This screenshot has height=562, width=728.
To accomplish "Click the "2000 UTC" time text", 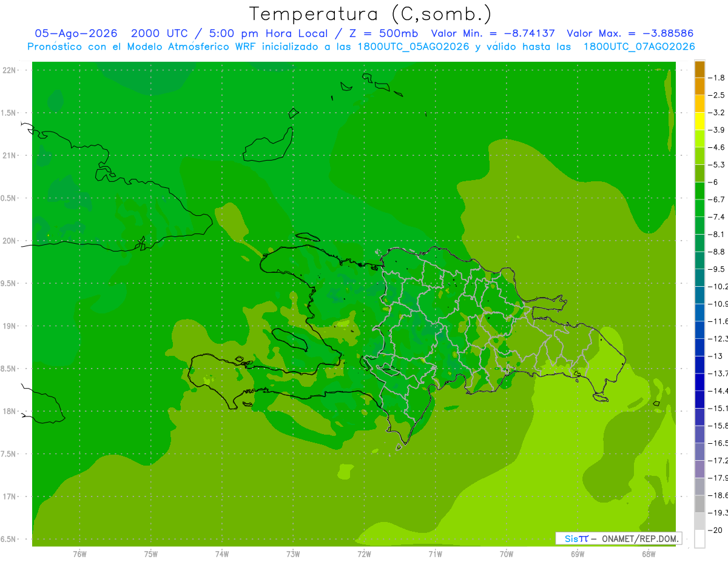I will point(160,34).
